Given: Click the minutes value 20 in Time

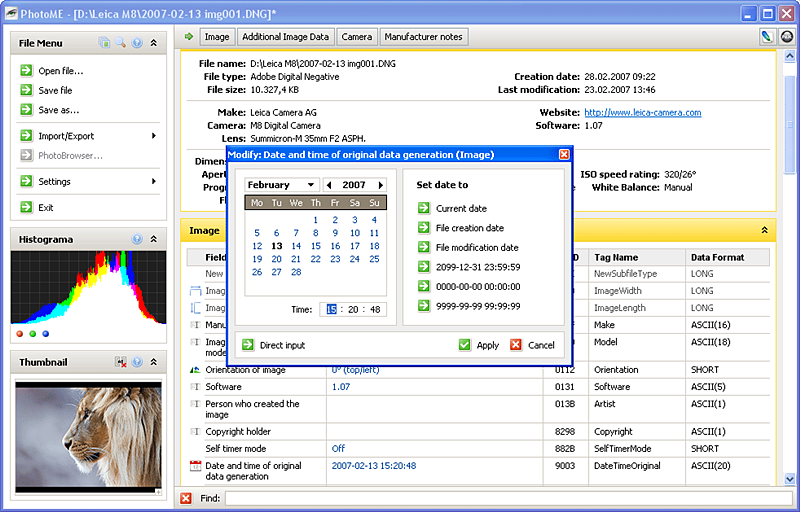Looking at the screenshot, I should click(353, 309).
